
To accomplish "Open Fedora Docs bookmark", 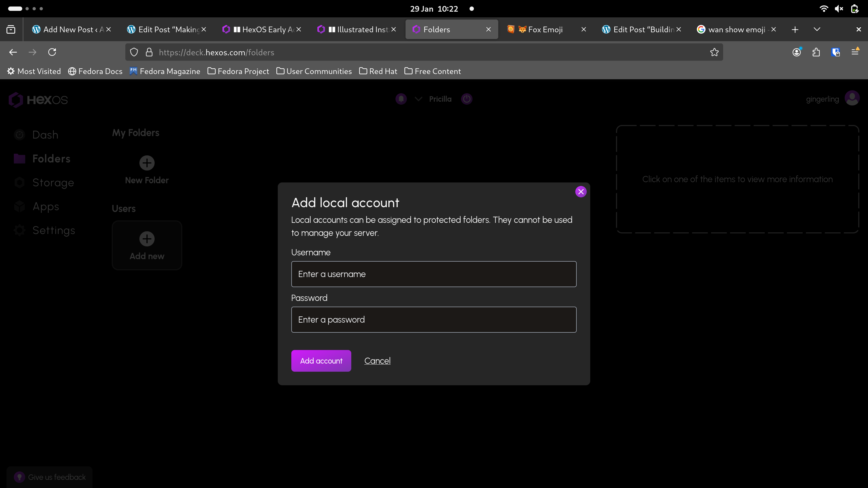I will coord(95,71).
